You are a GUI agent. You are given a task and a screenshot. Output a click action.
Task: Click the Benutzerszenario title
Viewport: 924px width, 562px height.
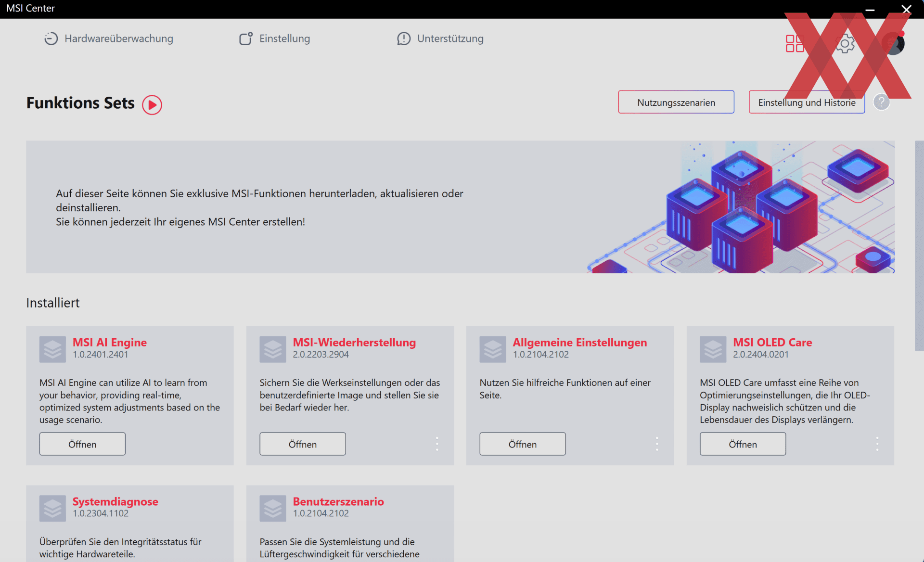[x=338, y=501]
